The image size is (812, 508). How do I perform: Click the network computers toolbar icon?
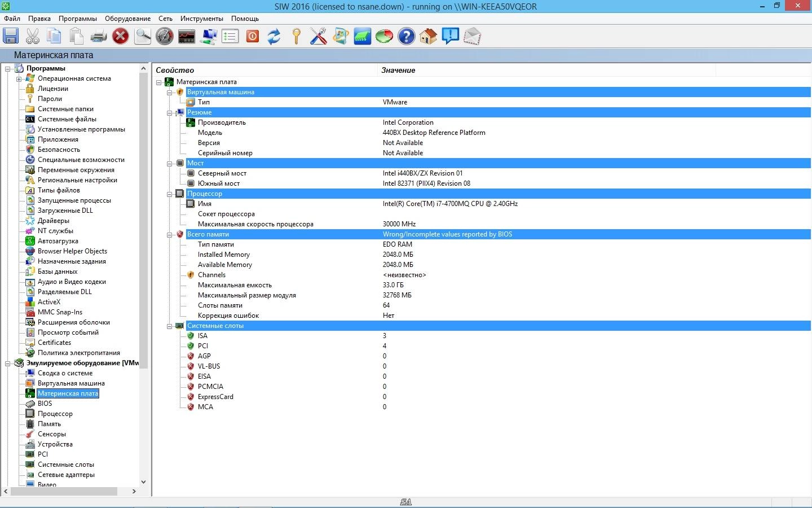209,36
